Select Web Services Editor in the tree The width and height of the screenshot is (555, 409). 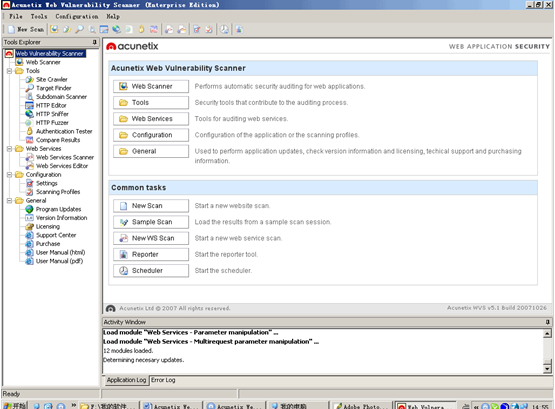(62, 166)
